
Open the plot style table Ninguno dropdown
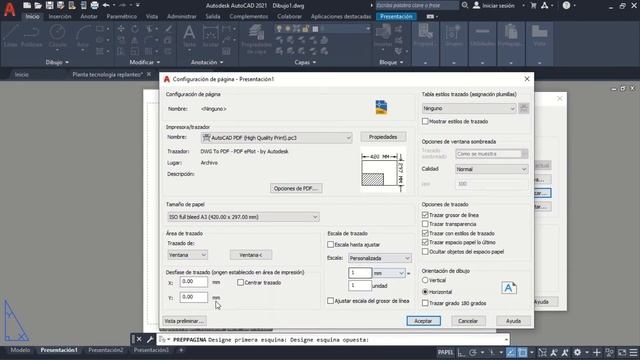click(469, 109)
